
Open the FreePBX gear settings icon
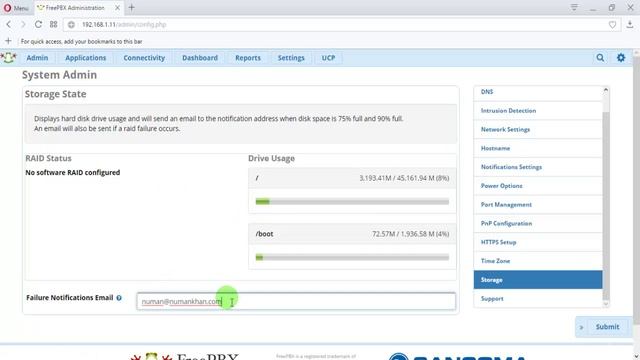(621, 58)
